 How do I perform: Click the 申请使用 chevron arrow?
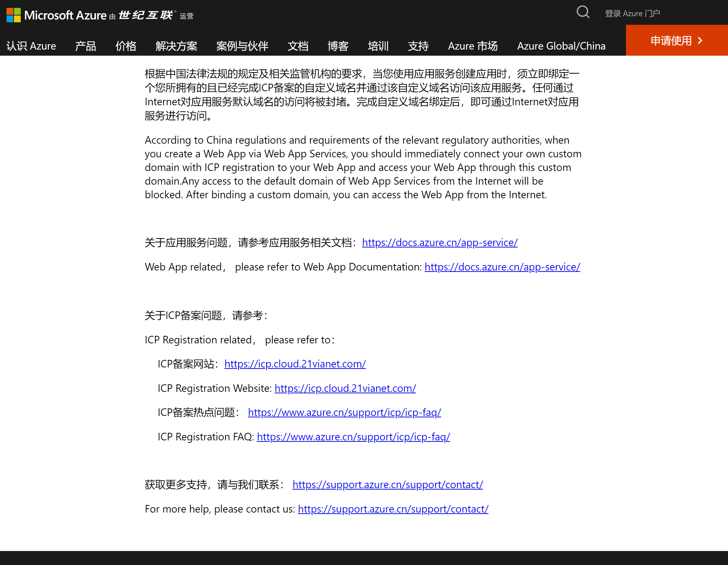[x=700, y=41]
